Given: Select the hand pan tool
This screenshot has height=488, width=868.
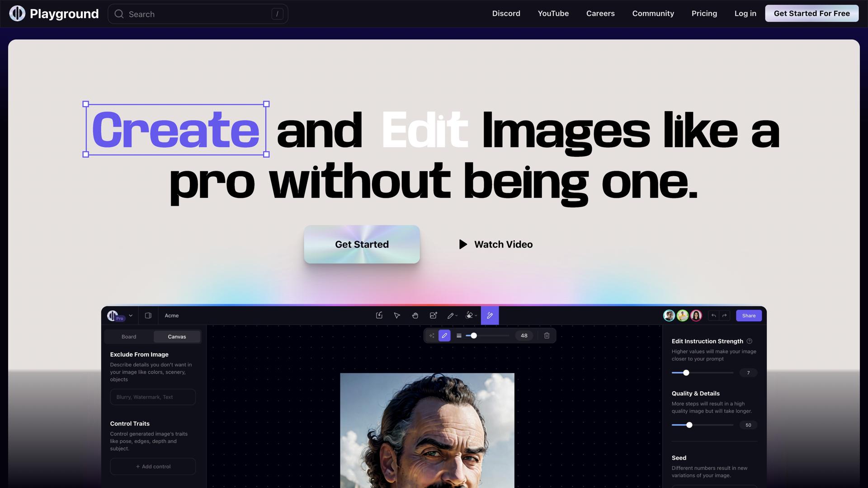Looking at the screenshot, I should [x=415, y=315].
